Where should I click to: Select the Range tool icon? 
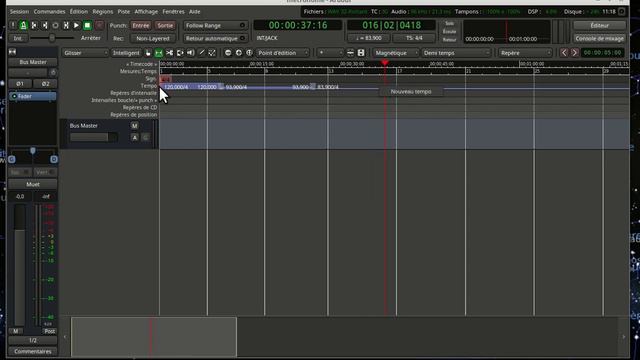tap(159, 53)
